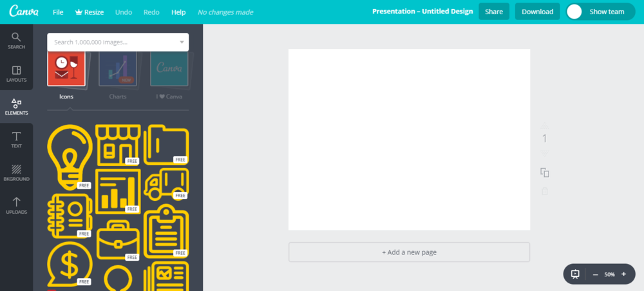
Task: Select the light bulb icon element
Action: [x=70, y=155]
